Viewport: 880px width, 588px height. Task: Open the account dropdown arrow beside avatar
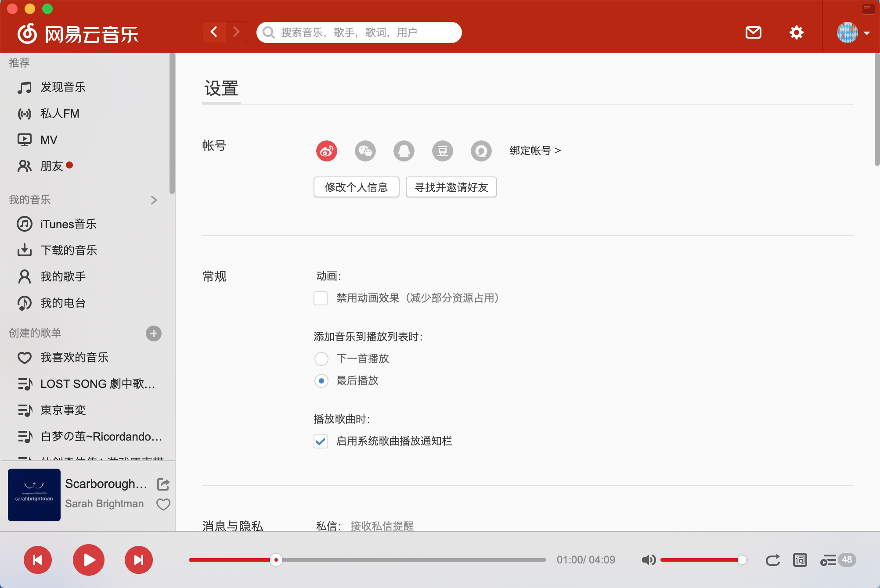(x=867, y=33)
